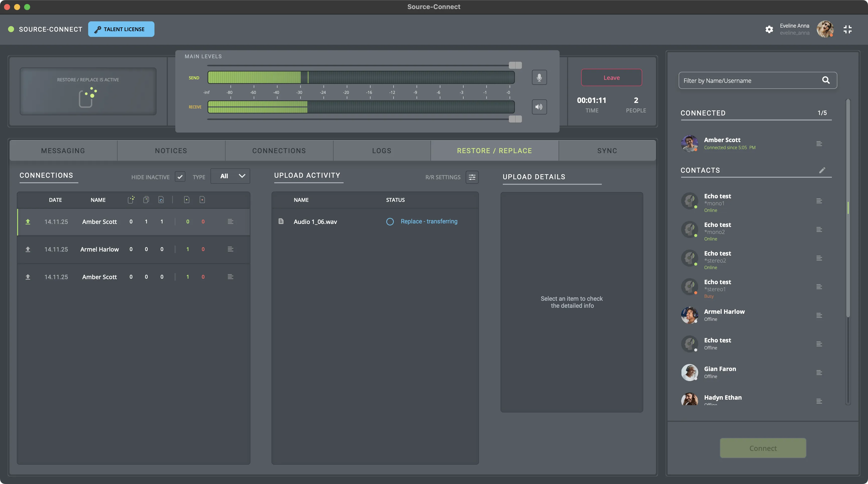Open menu for Armel Harlow connection row

(x=231, y=249)
